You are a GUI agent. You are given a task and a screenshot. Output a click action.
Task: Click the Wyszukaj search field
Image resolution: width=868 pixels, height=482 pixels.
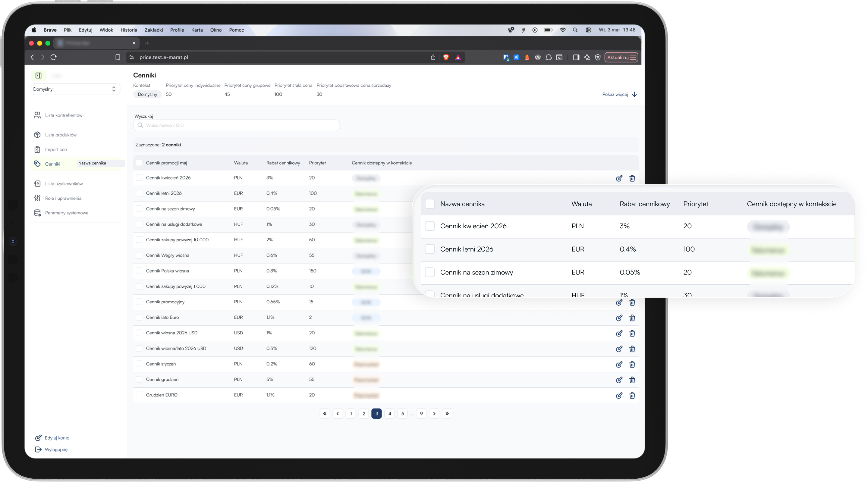pos(237,125)
